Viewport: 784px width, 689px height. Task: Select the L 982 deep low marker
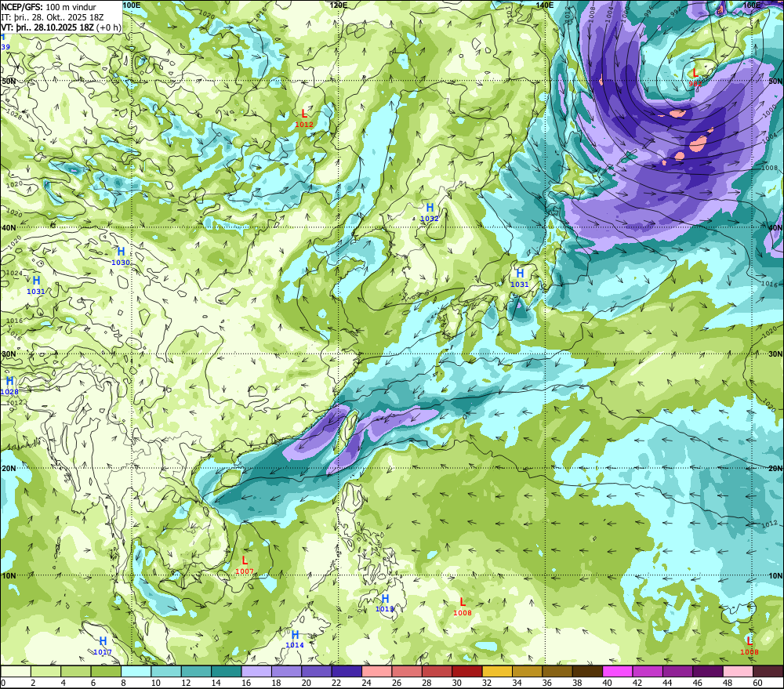click(695, 78)
